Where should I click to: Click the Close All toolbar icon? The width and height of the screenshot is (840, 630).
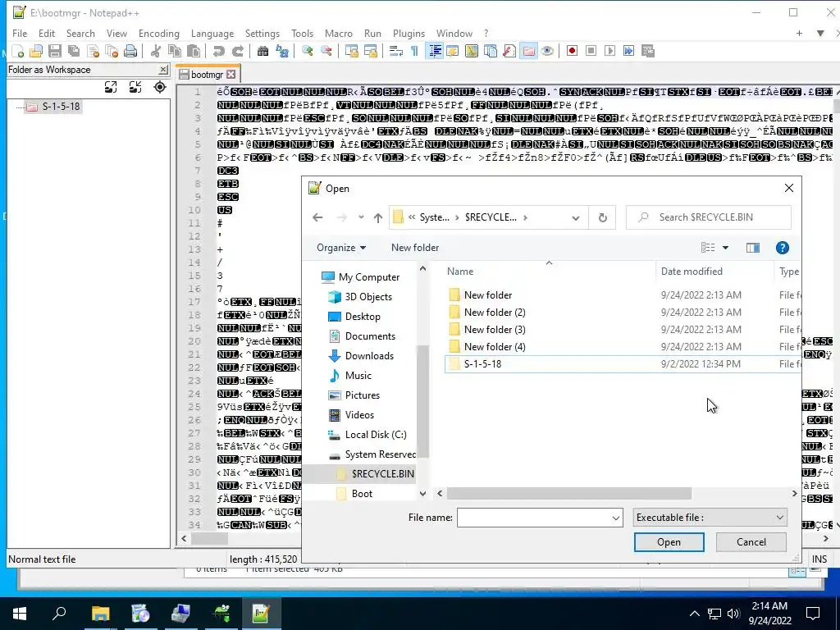click(112, 51)
